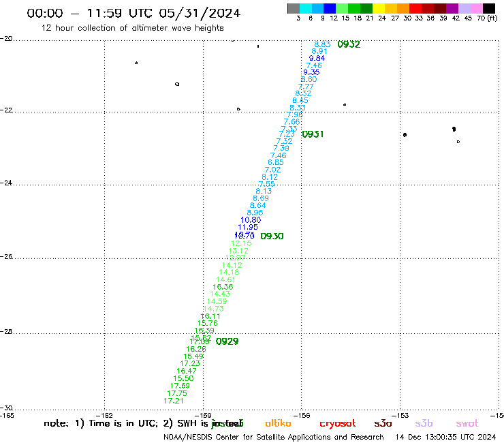Select the 17.21 value at the track's end
The width and height of the screenshot is (504, 443).
[174, 401]
